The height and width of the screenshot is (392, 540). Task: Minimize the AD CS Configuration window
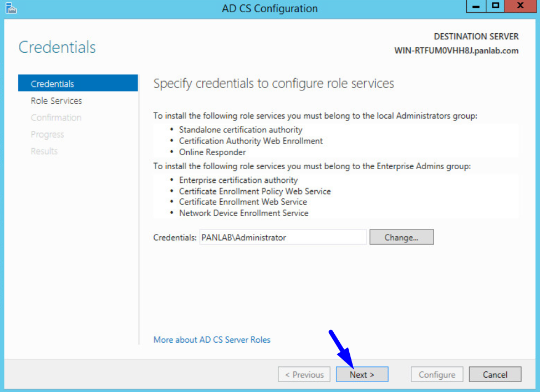(x=475, y=6)
